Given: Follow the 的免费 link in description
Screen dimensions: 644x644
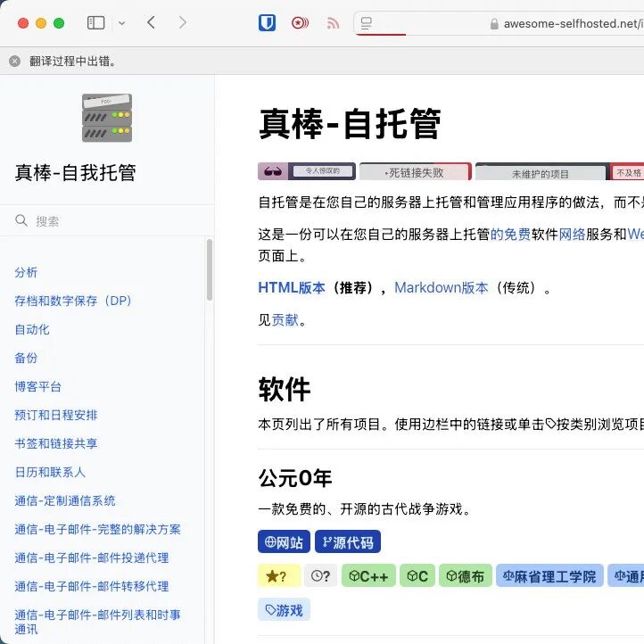Looking at the screenshot, I should [x=510, y=234].
